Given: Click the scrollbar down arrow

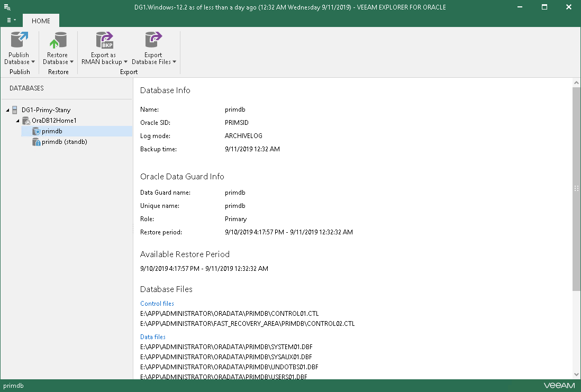Looking at the screenshot, I should click(576, 374).
